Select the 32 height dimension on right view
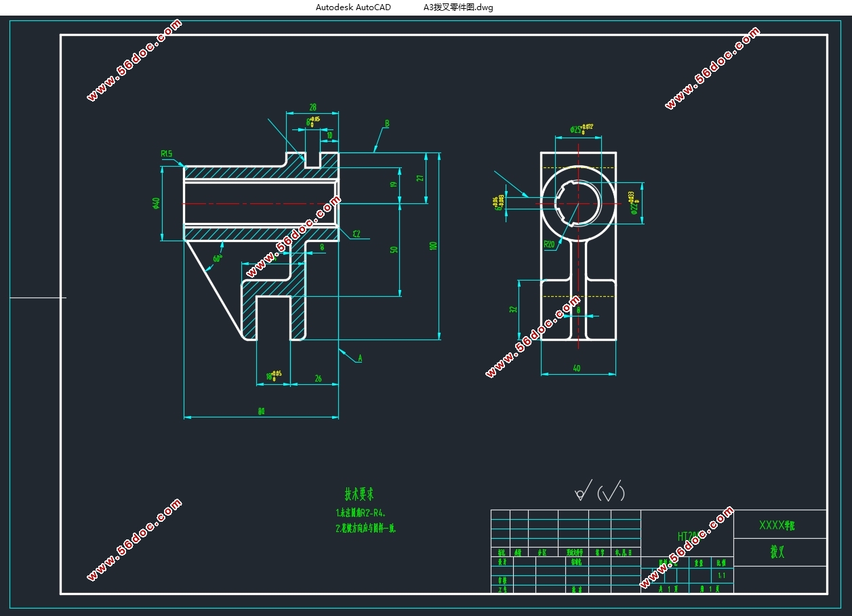The height and width of the screenshot is (616, 852). point(513,309)
